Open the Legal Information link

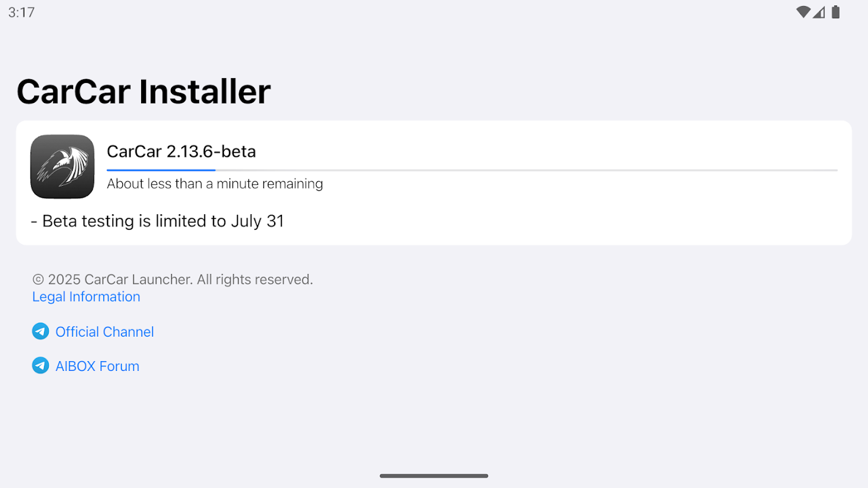[86, 296]
